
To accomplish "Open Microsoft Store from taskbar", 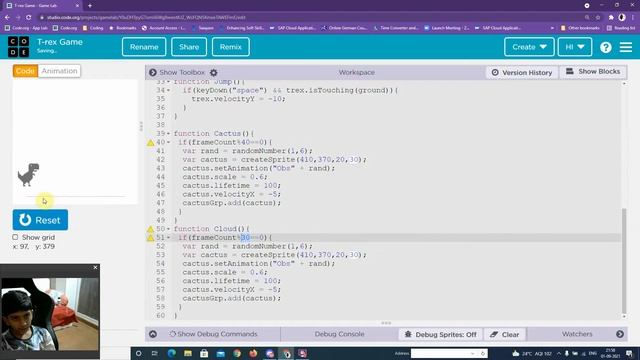I will click(x=204, y=353).
